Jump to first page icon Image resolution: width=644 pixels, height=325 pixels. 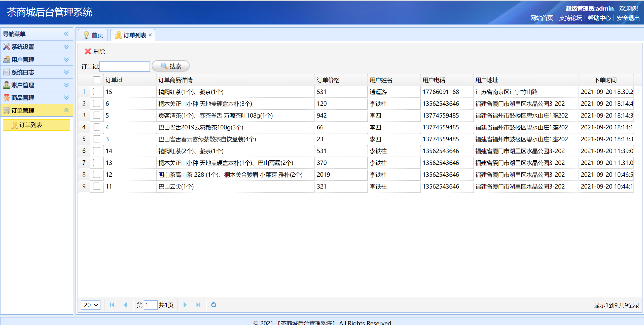click(112, 305)
